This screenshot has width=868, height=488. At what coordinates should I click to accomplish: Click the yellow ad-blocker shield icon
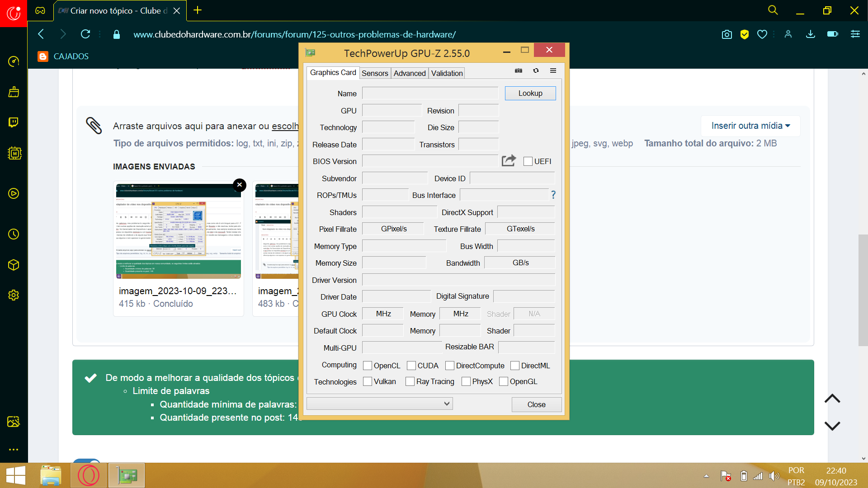745,34
